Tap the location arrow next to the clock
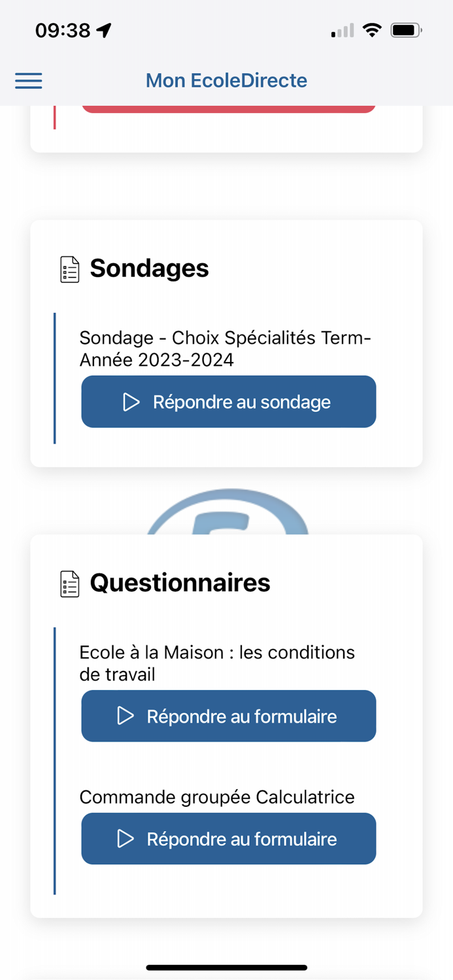This screenshot has height=980, width=453. point(104,29)
